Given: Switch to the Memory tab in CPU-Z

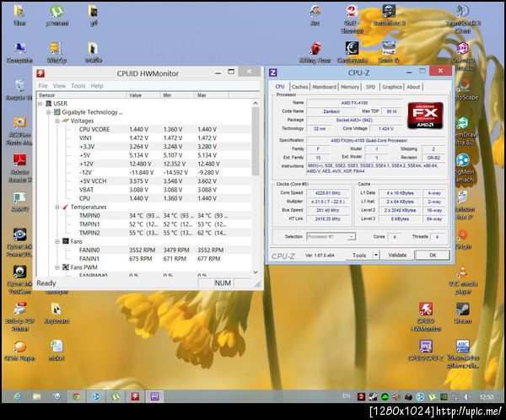Looking at the screenshot, I should pos(349,87).
